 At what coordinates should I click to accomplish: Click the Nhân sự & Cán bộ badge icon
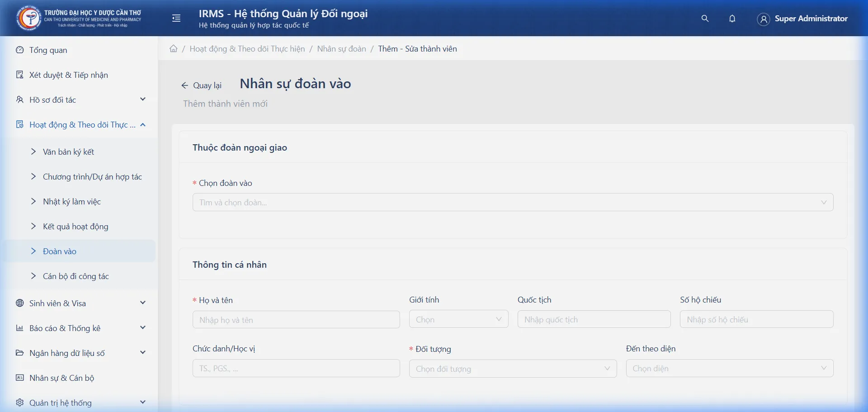tap(19, 378)
